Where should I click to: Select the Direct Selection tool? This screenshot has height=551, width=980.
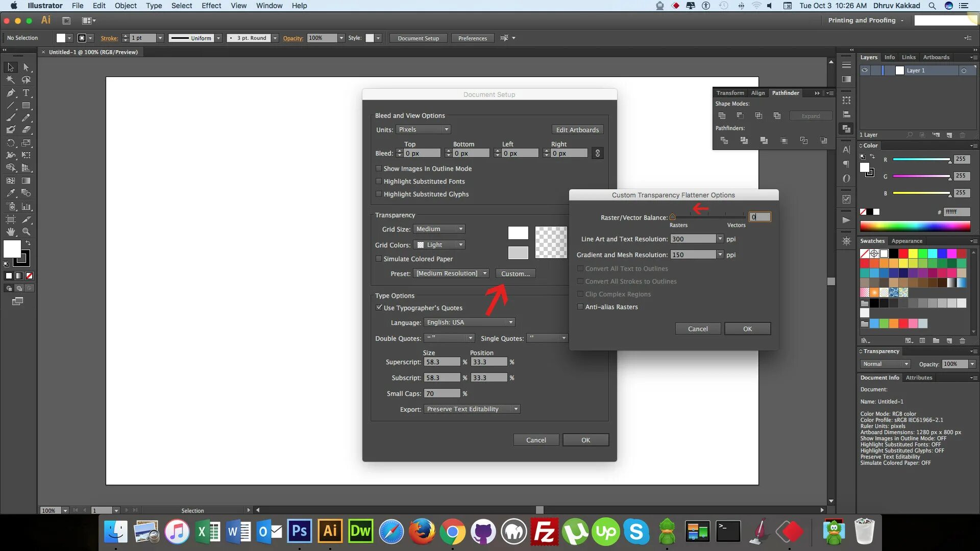tap(26, 67)
